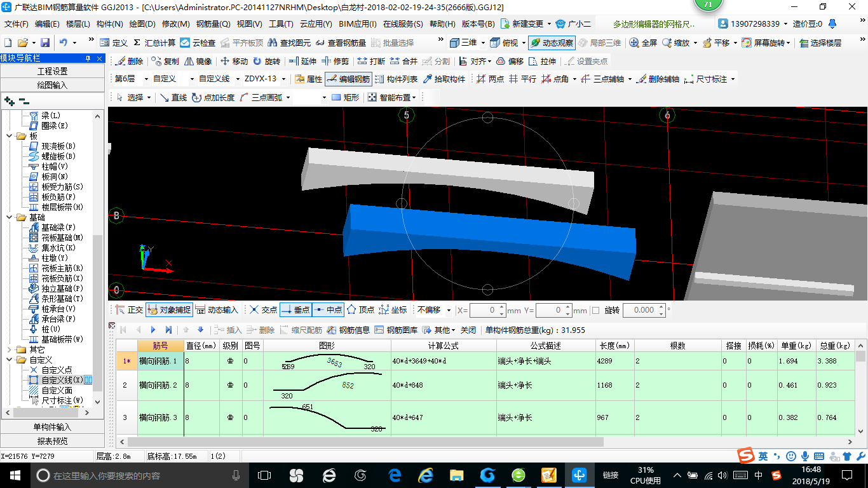The width and height of the screenshot is (868, 488).
Task: Select the 偏移 offset tool
Action: point(510,62)
